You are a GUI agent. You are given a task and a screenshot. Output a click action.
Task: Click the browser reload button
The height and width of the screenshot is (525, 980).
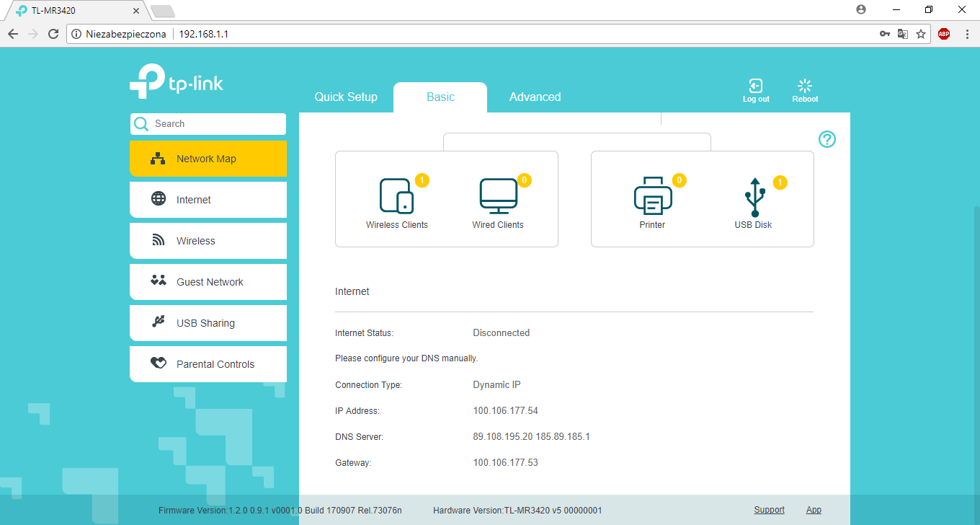[x=53, y=34]
